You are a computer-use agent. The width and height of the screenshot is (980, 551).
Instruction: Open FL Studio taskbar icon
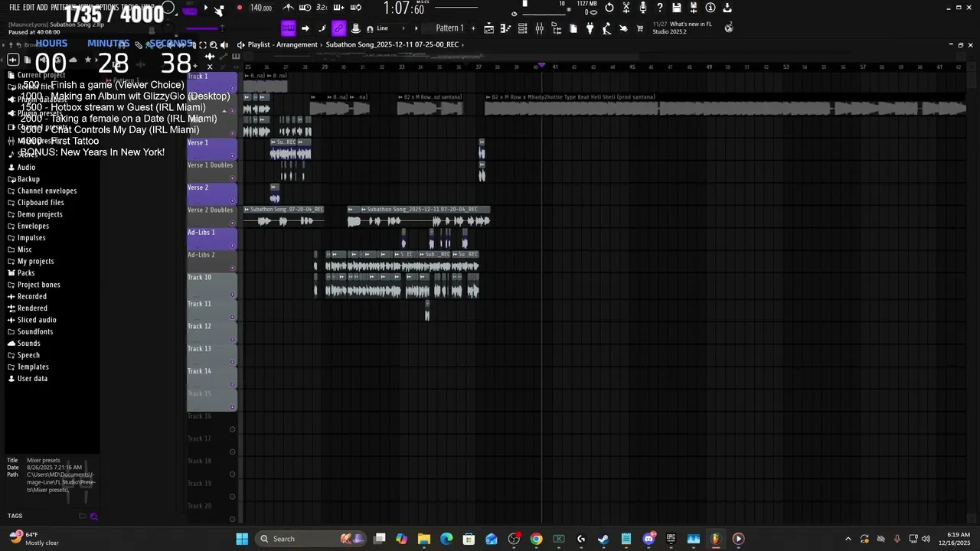pos(715,539)
